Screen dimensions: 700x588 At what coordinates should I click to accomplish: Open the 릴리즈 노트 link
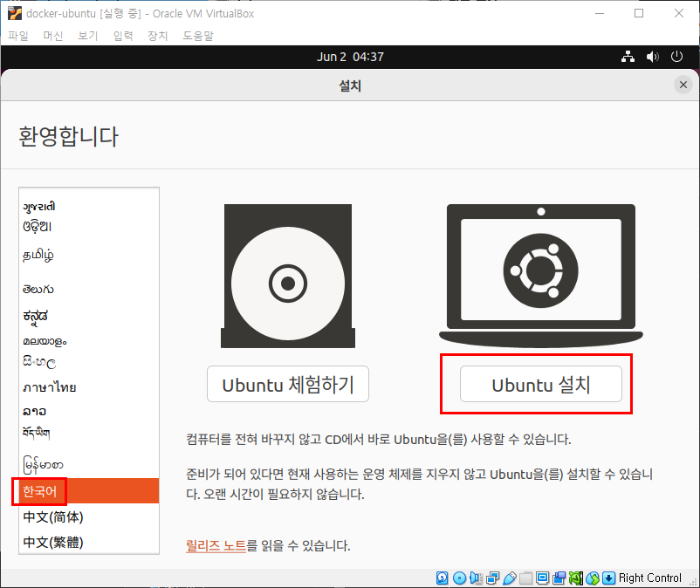(216, 545)
